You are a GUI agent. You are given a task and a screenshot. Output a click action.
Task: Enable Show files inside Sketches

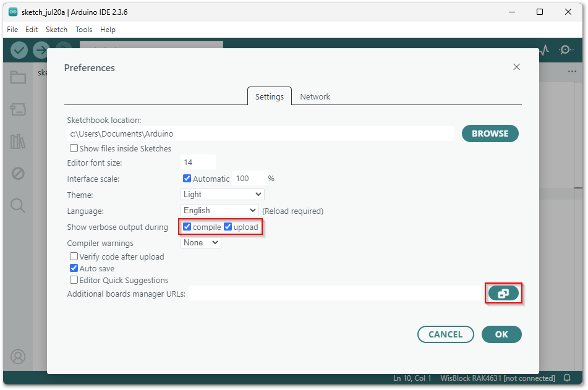(x=74, y=148)
